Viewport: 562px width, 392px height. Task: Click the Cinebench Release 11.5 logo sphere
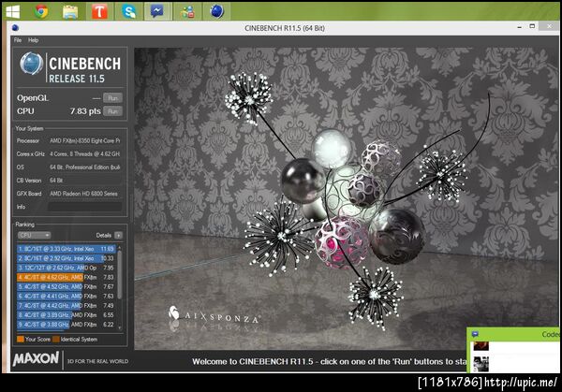(x=32, y=64)
